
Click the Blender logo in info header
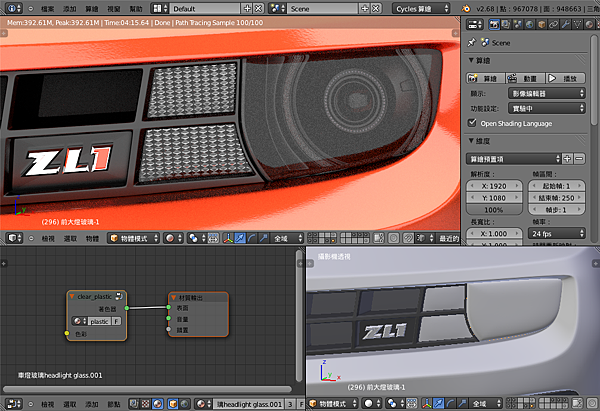(x=466, y=8)
